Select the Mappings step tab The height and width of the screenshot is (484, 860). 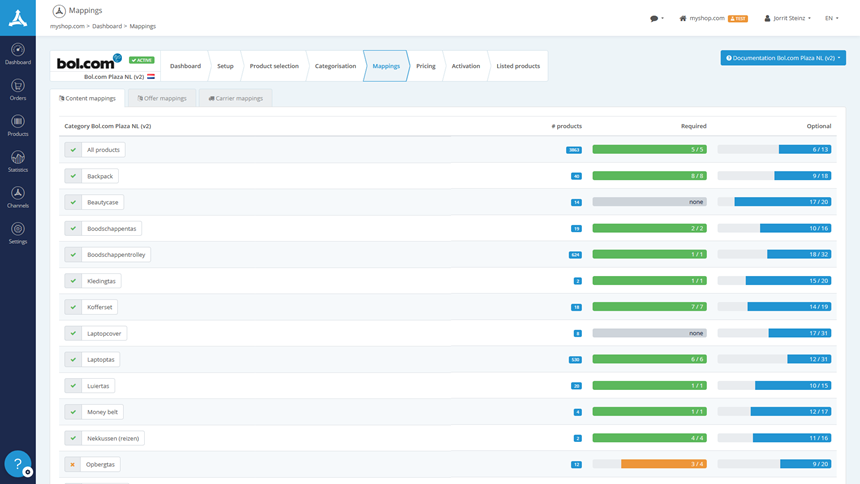(x=386, y=66)
